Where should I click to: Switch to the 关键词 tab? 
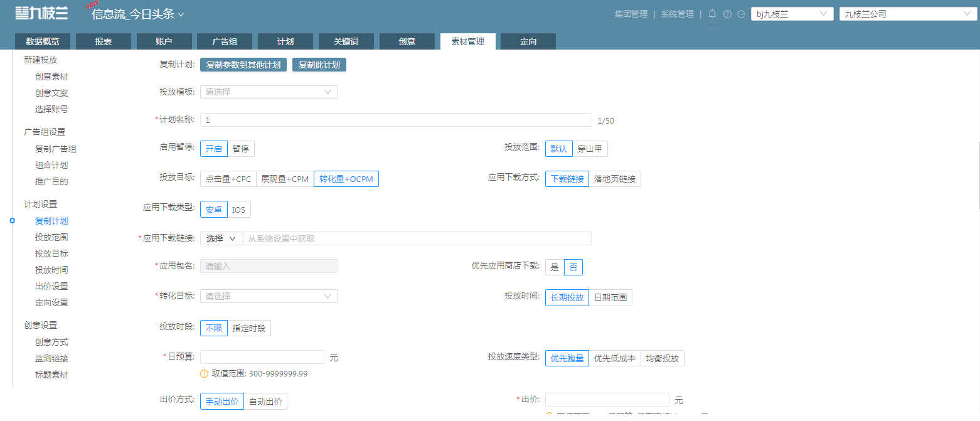click(346, 41)
